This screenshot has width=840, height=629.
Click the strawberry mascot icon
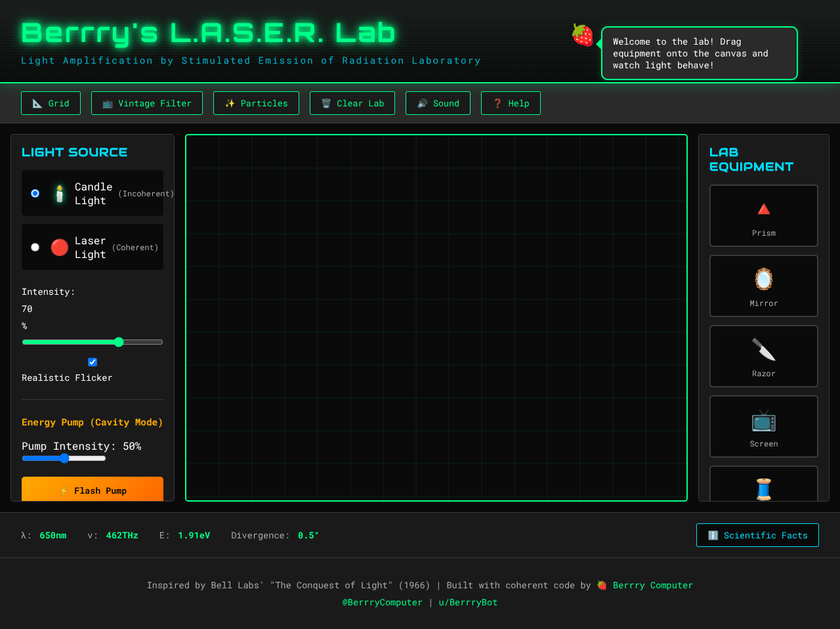[x=582, y=35]
